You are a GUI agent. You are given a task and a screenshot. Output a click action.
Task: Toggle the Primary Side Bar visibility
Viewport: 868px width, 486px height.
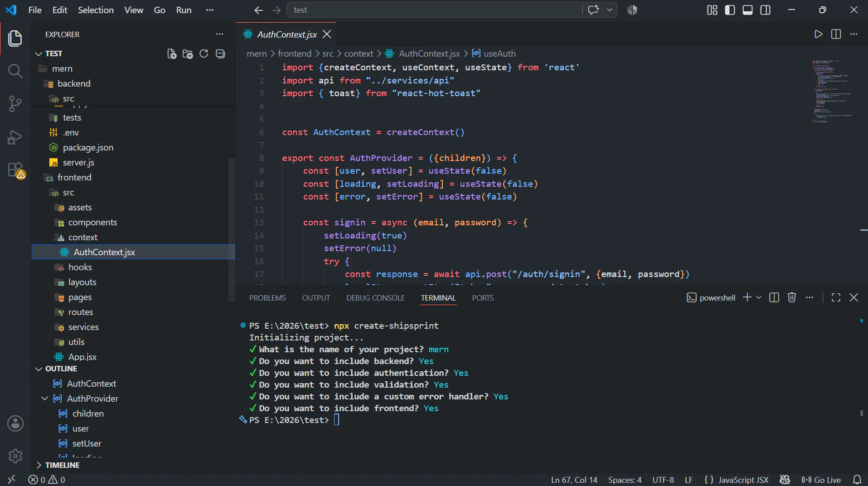(x=730, y=10)
